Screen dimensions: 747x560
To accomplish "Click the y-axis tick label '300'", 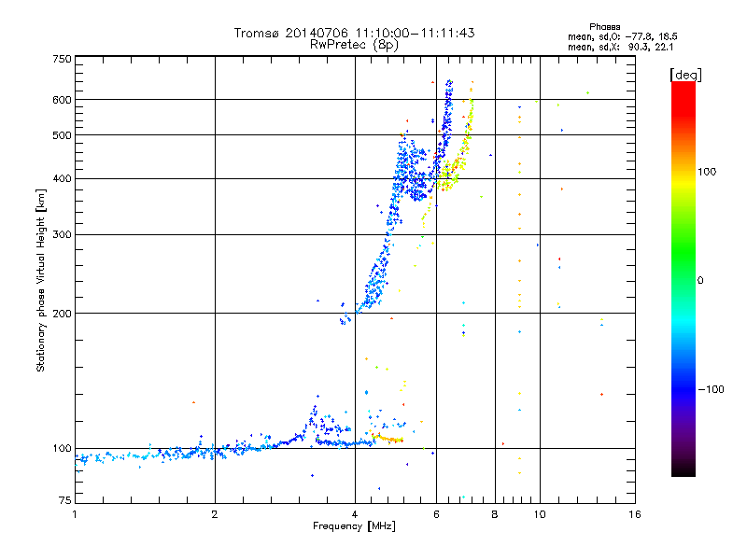I will coord(62,235).
